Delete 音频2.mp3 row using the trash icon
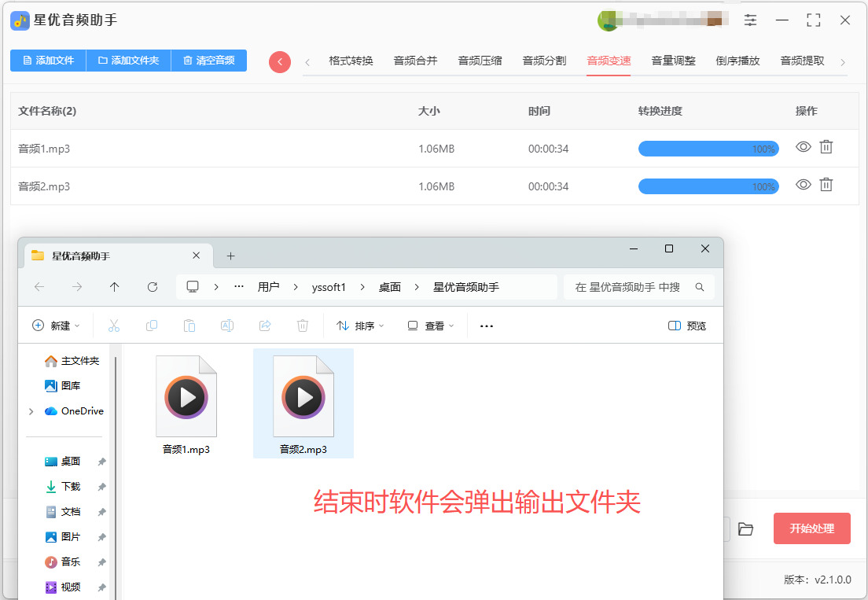 tap(826, 184)
